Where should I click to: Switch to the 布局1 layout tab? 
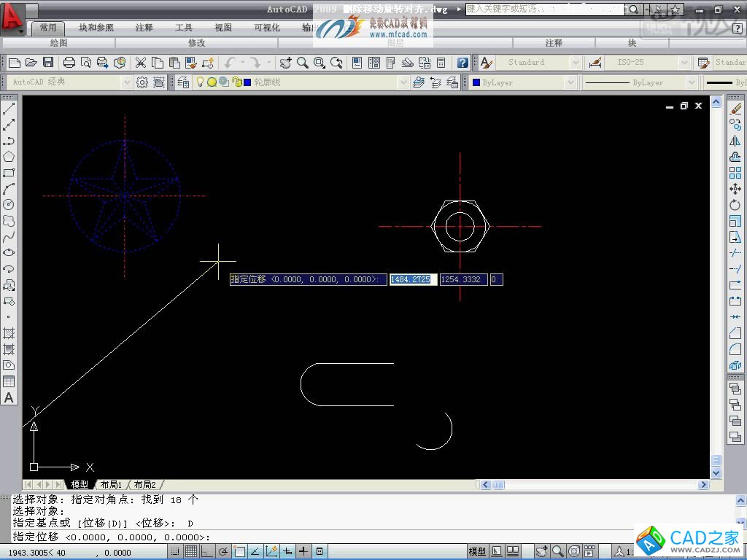(111, 485)
